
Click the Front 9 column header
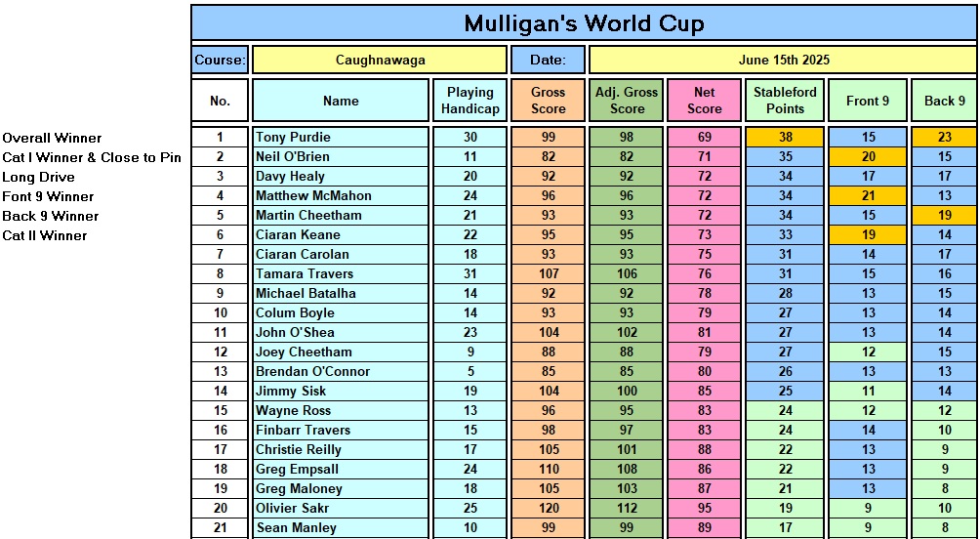(867, 101)
